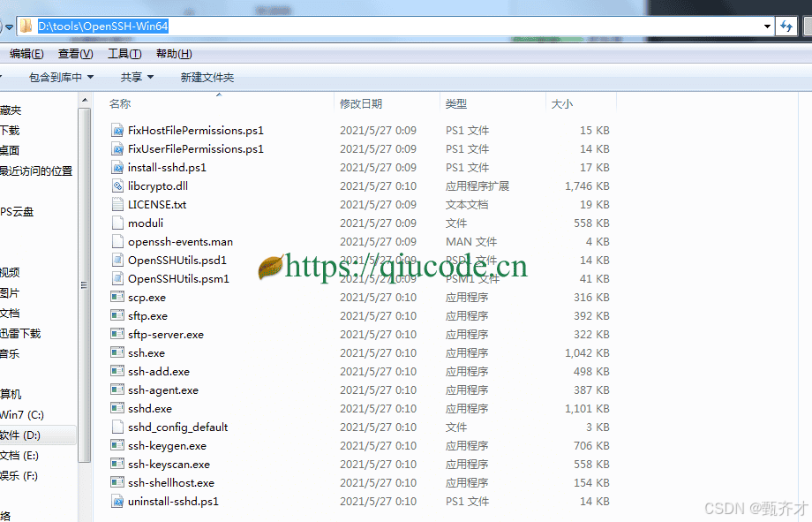Click the navigation pane scrollbar thumb
The height and width of the screenshot is (522, 812).
tap(85, 284)
